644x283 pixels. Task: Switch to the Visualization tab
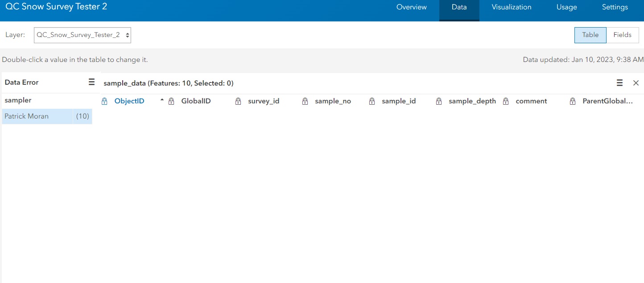[511, 7]
